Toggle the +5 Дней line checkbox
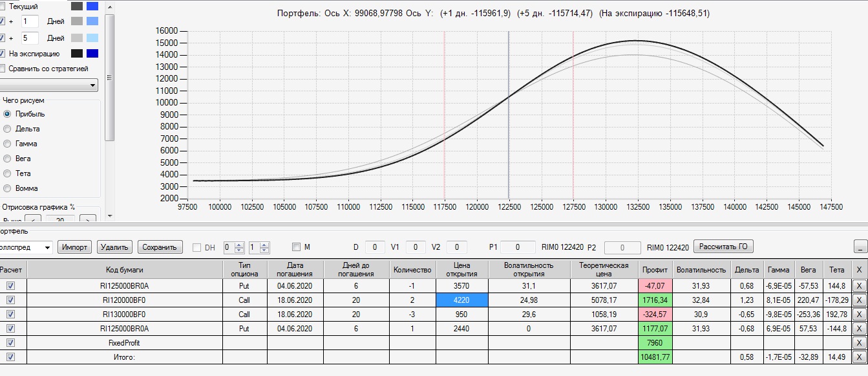The width and height of the screenshot is (868, 376). coord(3,38)
